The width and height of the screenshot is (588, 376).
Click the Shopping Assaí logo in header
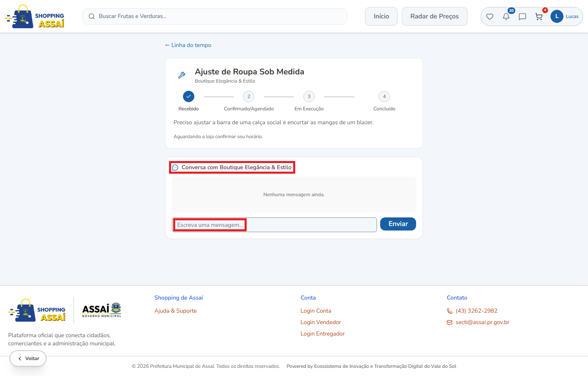point(35,17)
